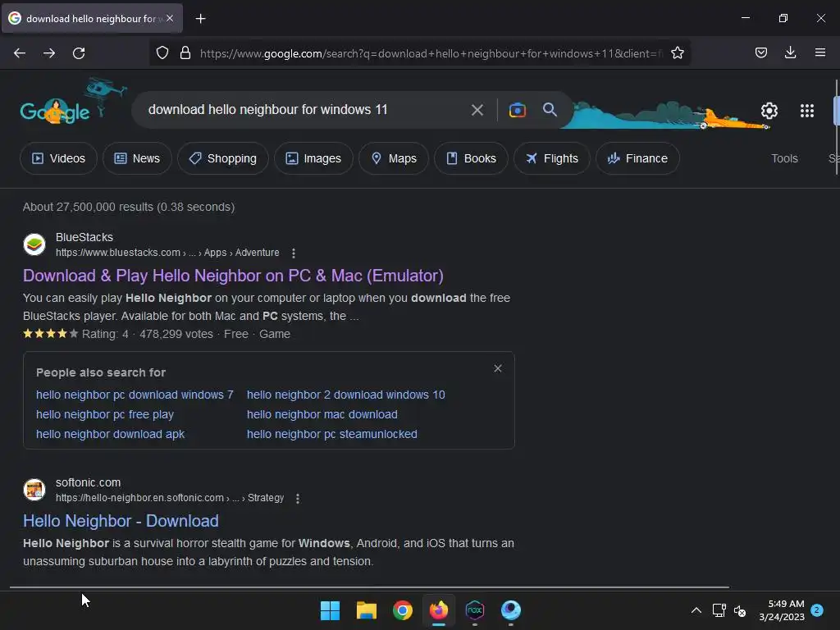The width and height of the screenshot is (840, 630).
Task: Click the Firefox address bar URL
Action: point(430,53)
